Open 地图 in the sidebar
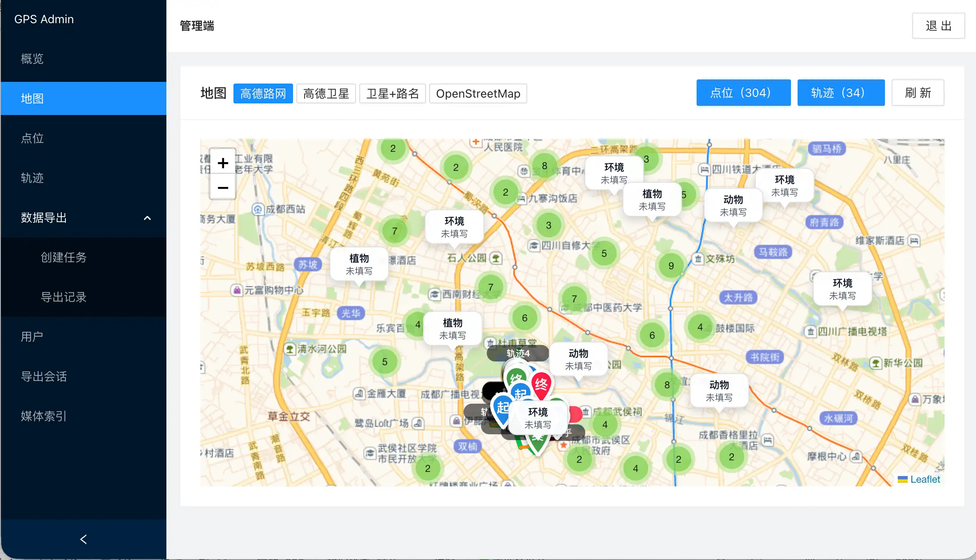976x560 pixels. tap(84, 98)
